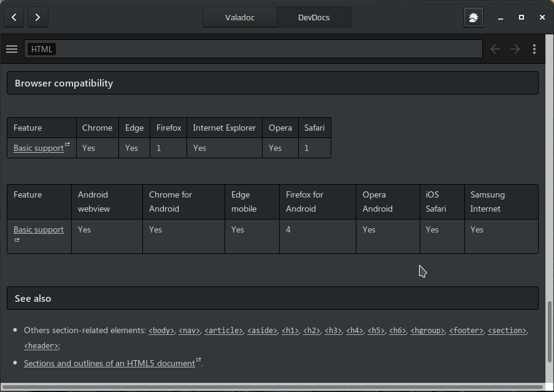
Task: Open the <h4> element link
Action: pos(355,331)
